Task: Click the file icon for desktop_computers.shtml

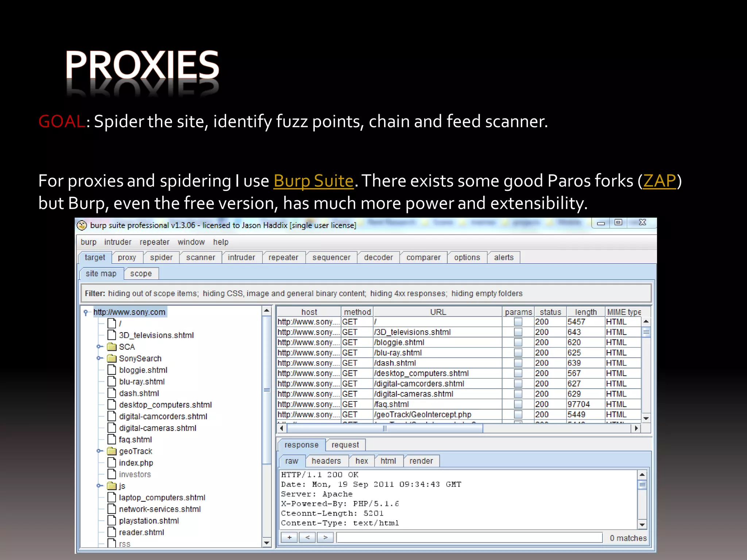Action: tap(112, 405)
